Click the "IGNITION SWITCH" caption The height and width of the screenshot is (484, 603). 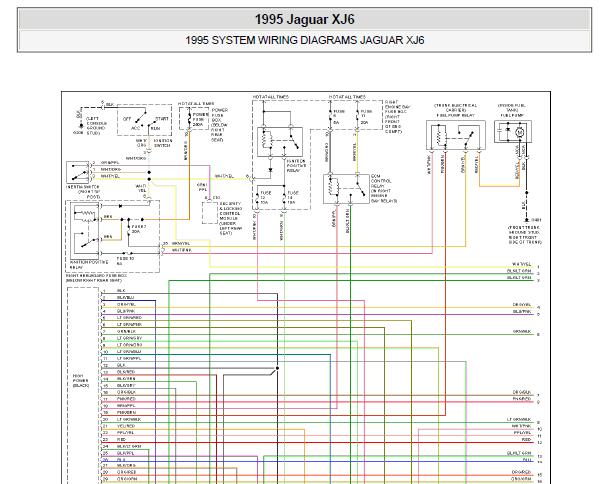point(163,143)
